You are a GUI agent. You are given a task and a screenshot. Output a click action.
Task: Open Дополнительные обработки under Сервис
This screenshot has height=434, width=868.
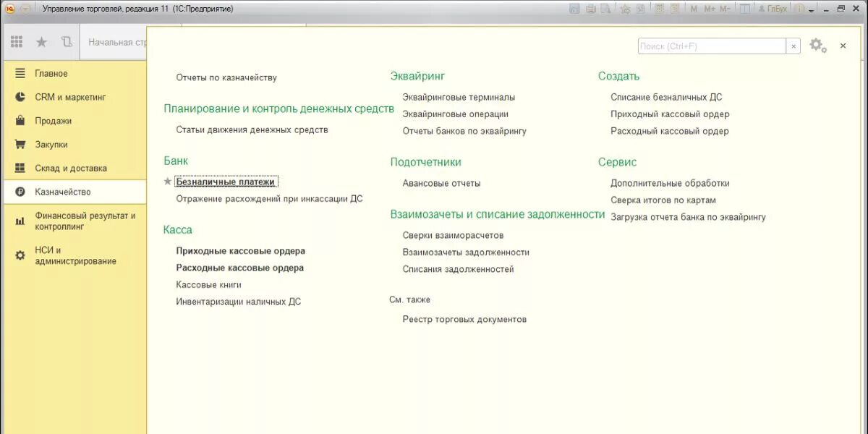[670, 184]
